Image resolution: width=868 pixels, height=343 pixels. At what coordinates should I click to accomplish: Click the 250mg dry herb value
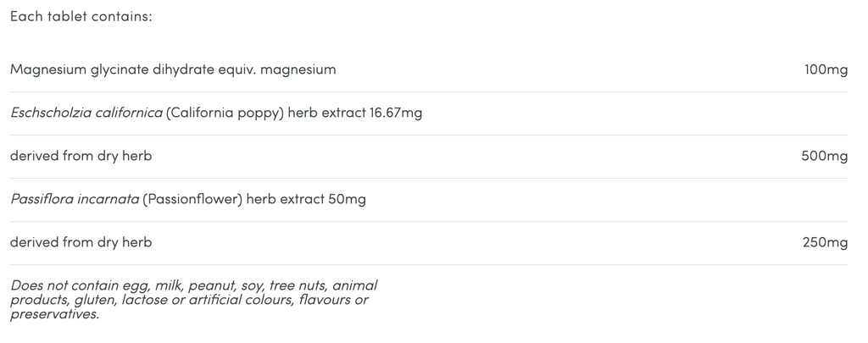click(x=825, y=242)
